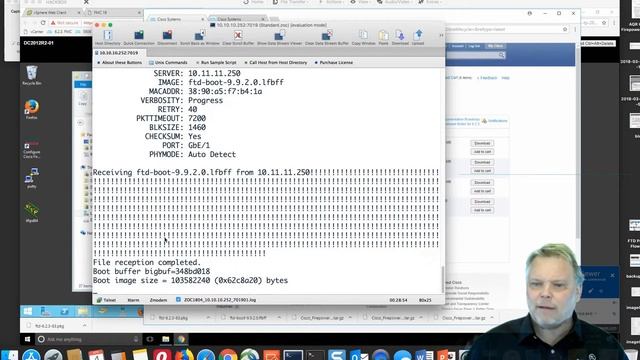The width and height of the screenshot is (640, 360).
Task: Open tftpd64 shortcut on remote desktop
Action: (x=32, y=212)
